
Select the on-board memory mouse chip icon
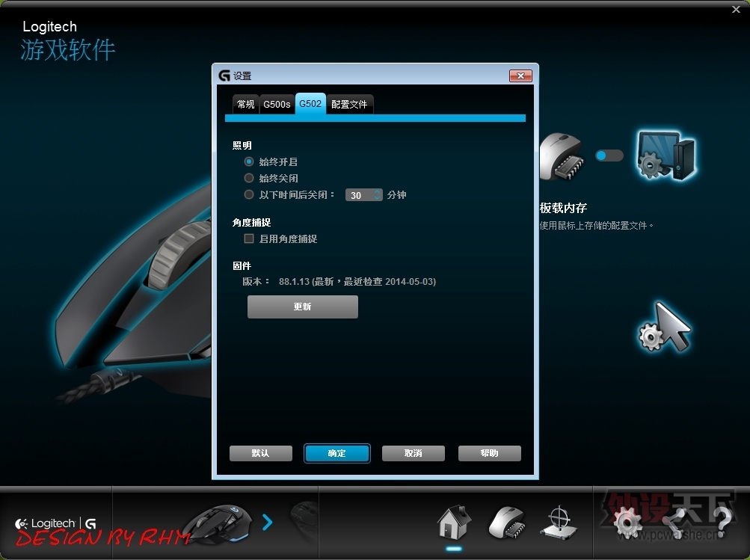563,156
